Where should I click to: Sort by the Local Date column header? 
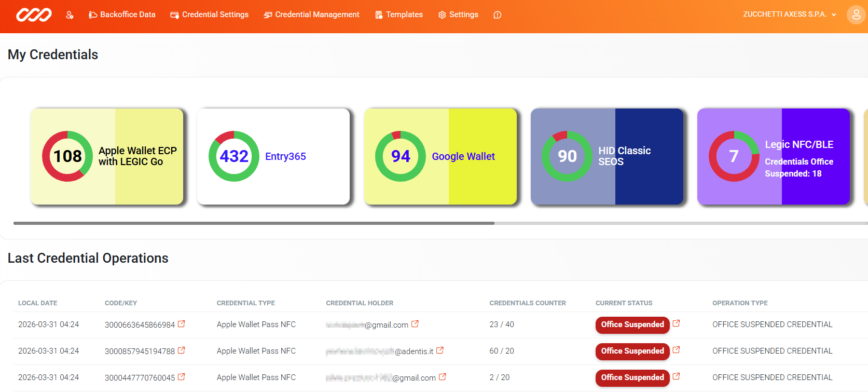point(38,303)
